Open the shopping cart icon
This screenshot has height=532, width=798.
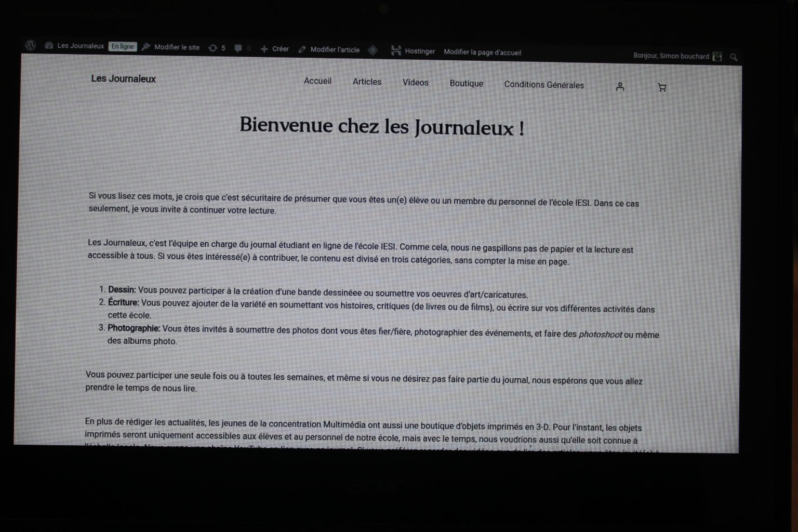click(662, 87)
